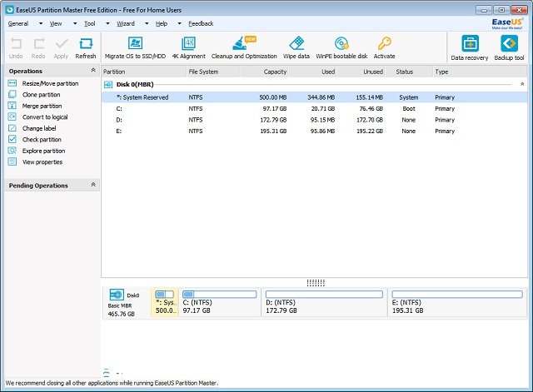533x392 pixels.
Task: Open the Help menu
Action: 162,23
